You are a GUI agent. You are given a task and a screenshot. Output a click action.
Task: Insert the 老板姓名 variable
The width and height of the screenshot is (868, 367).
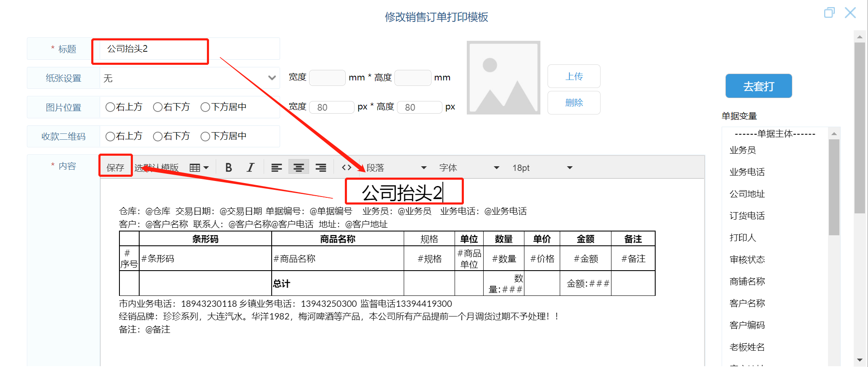click(747, 347)
